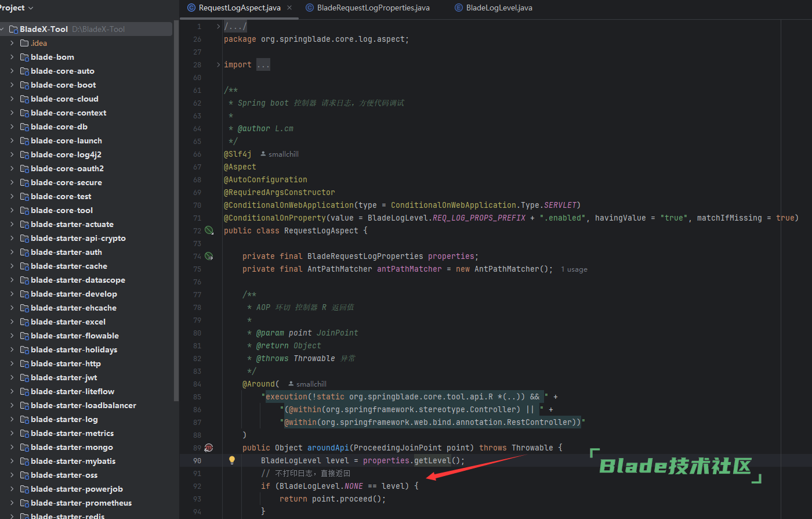Select blade-starter-flowable module
This screenshot has height=519, width=812.
pos(75,336)
